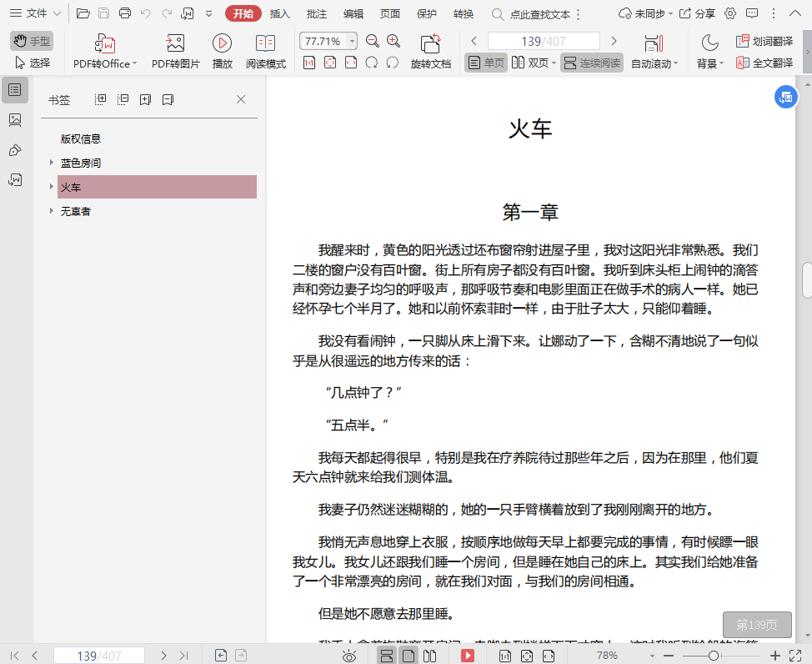The width and height of the screenshot is (812, 664).
Task: Rotate page clockwise icon in ribbon
Action: [x=371, y=63]
